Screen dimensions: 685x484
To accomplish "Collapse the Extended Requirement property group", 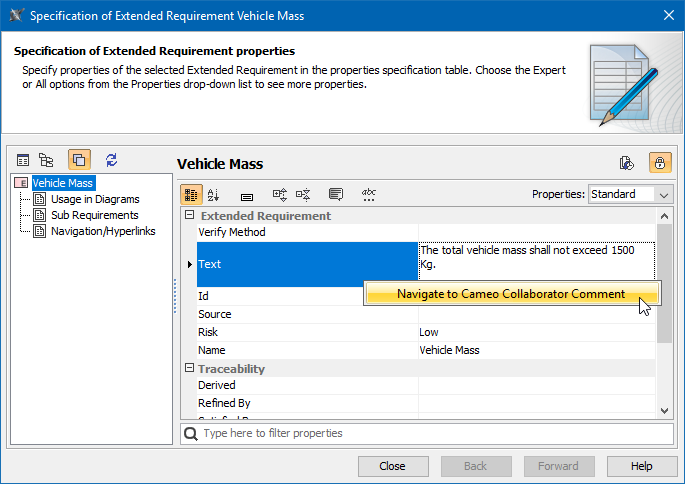I will (190, 216).
